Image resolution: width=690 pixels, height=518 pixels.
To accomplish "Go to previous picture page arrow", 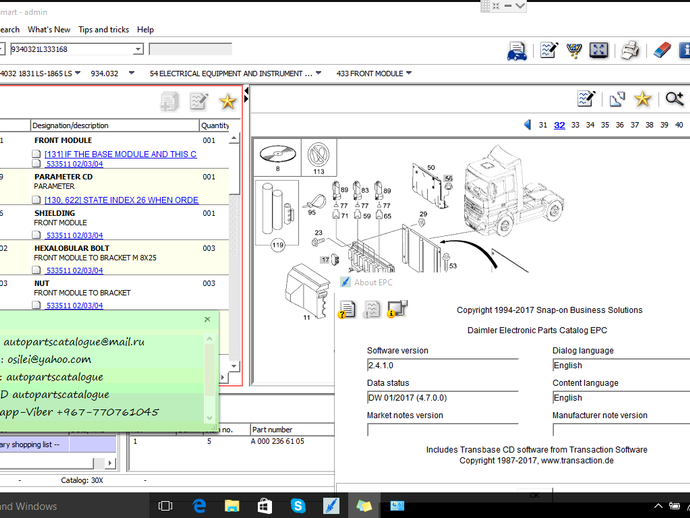I will (527, 125).
